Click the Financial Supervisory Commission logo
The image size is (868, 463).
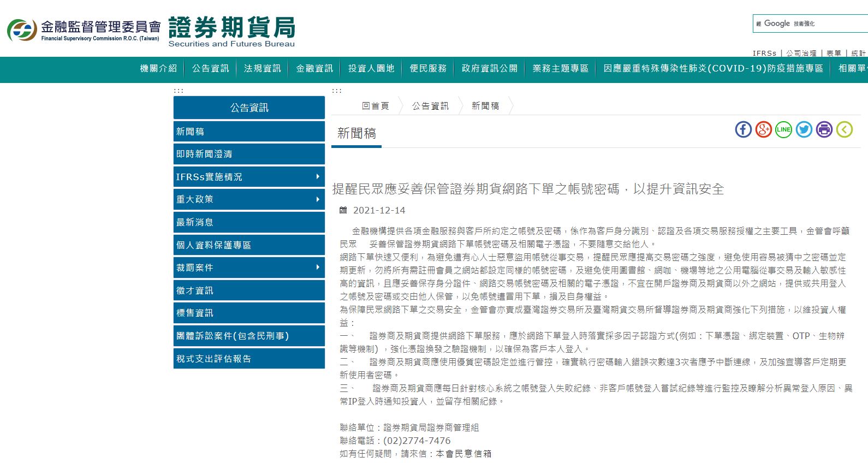tap(84, 30)
